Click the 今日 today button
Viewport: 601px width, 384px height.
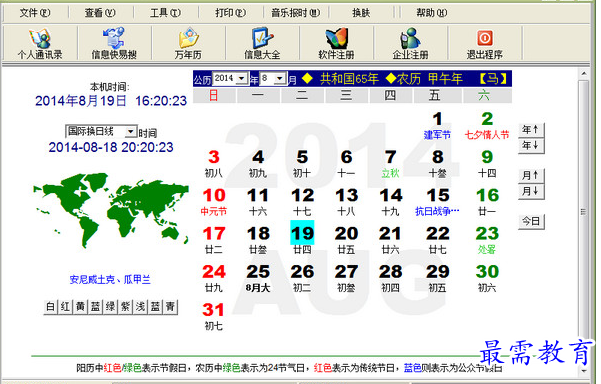[x=531, y=221]
